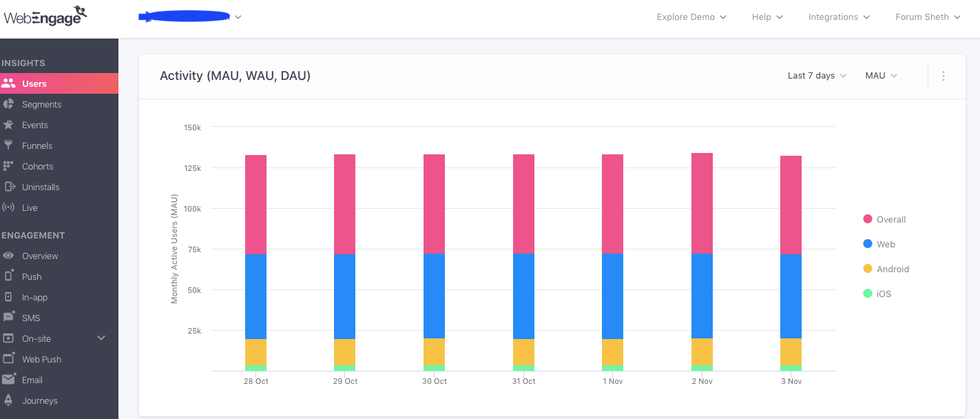The width and height of the screenshot is (980, 419).
Task: Expand the On-site menu chevron
Action: [101, 338]
